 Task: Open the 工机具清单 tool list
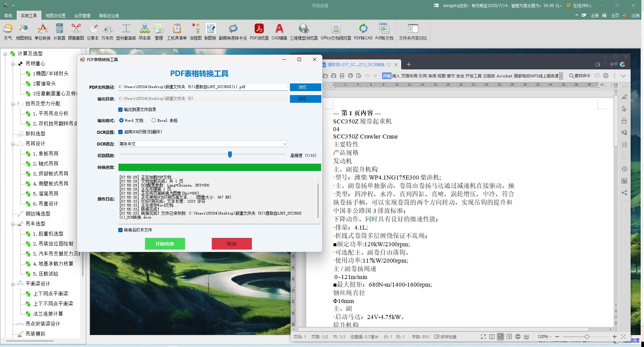(x=177, y=32)
